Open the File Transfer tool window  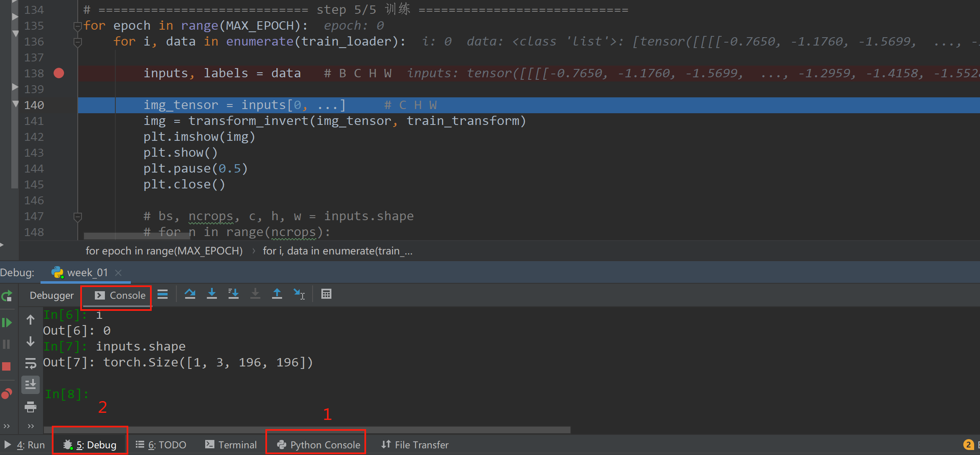click(x=415, y=445)
